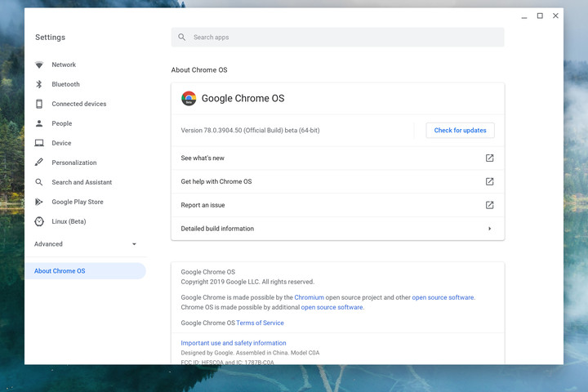
Task: Click Linux (Beta) label
Action: click(69, 221)
